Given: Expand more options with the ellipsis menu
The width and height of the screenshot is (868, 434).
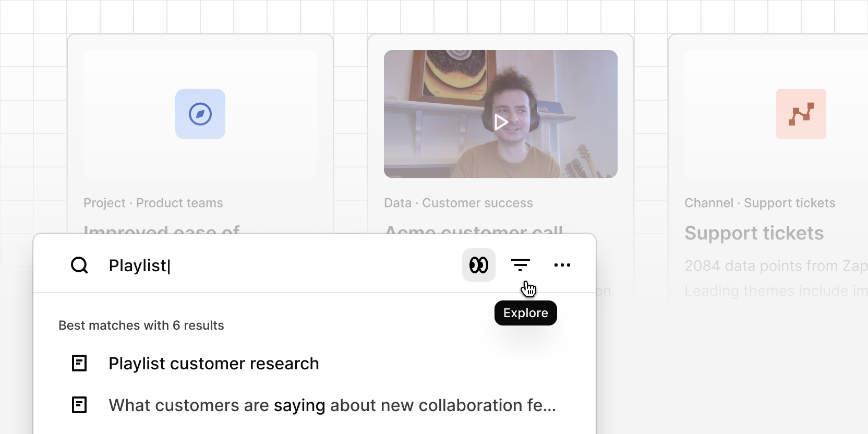Looking at the screenshot, I should click(563, 265).
